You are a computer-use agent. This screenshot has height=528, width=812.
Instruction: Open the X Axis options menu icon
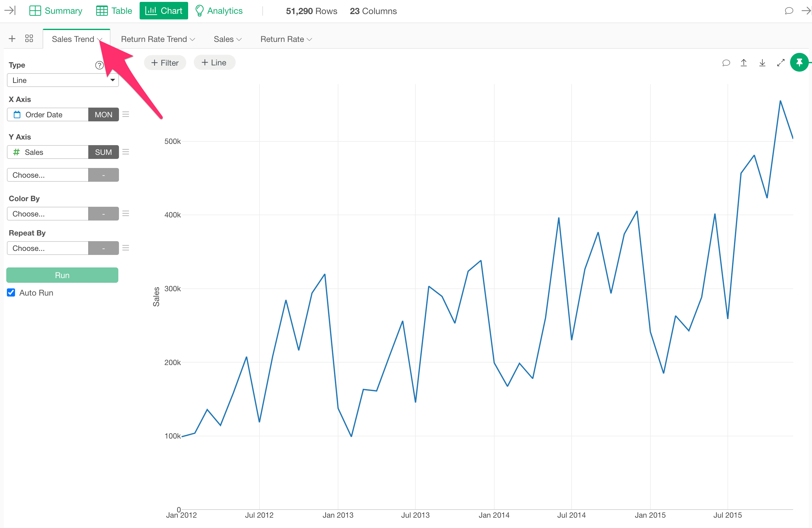[x=126, y=114]
